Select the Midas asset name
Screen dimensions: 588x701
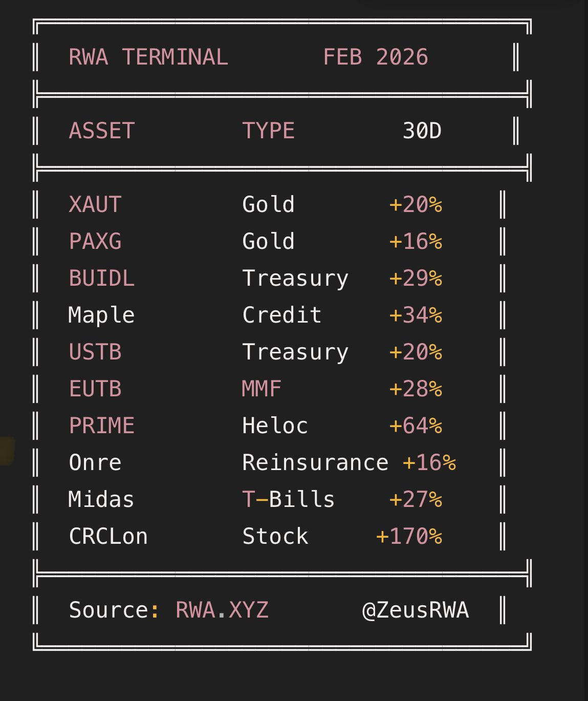point(101,499)
